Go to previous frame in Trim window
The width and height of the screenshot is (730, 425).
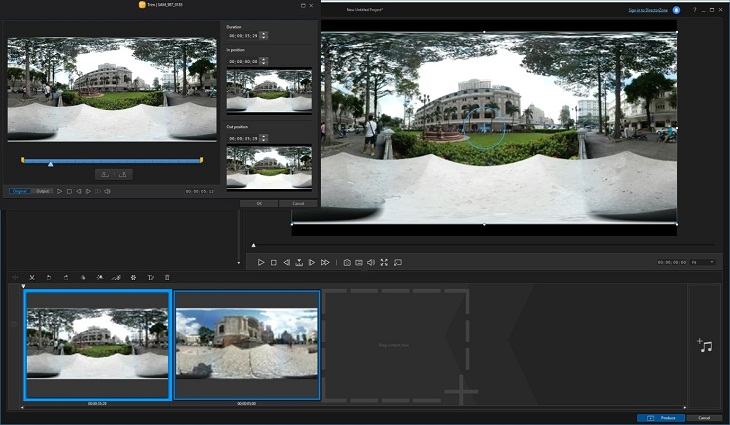pos(79,191)
